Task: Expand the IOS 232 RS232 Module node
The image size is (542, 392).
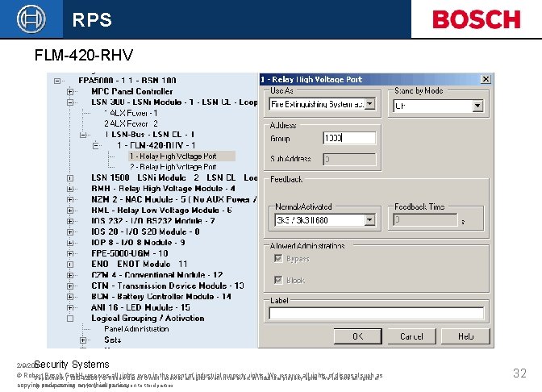Action: [70, 221]
